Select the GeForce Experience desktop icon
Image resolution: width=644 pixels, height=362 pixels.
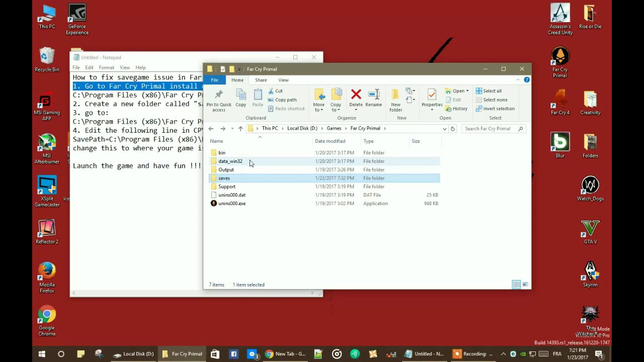tap(77, 19)
